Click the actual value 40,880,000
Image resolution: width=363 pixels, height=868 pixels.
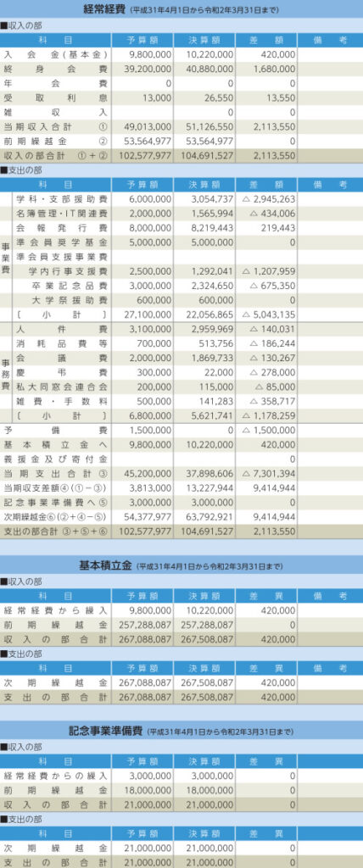[208, 70]
